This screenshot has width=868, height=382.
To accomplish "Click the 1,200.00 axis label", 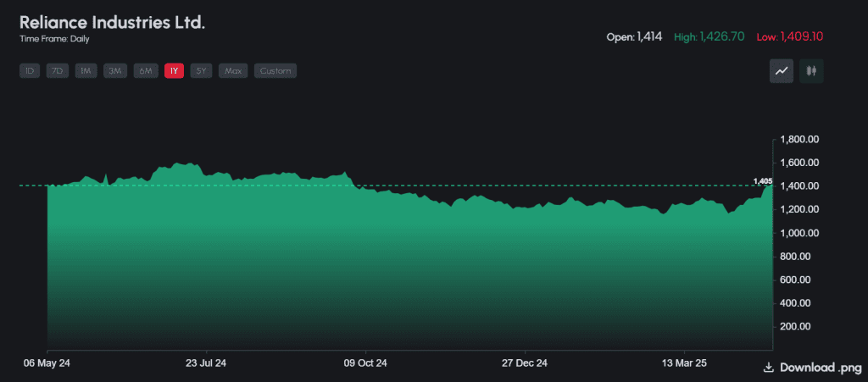I will point(798,209).
